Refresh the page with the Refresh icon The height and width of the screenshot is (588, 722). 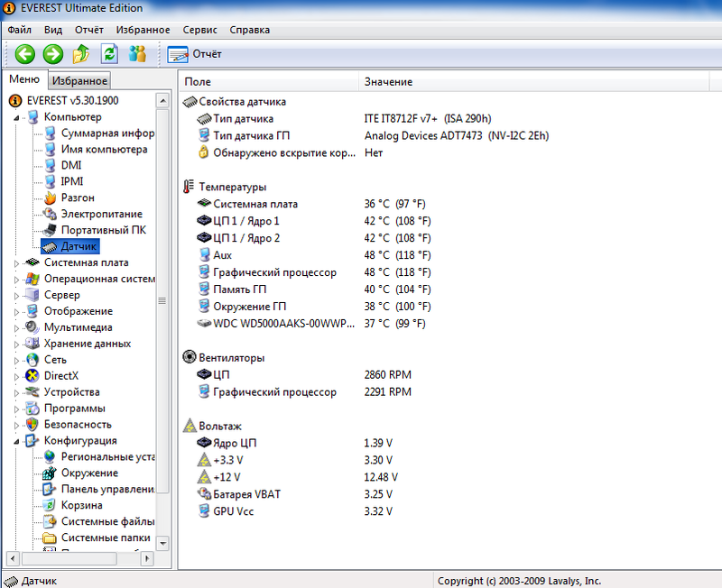[x=109, y=54]
